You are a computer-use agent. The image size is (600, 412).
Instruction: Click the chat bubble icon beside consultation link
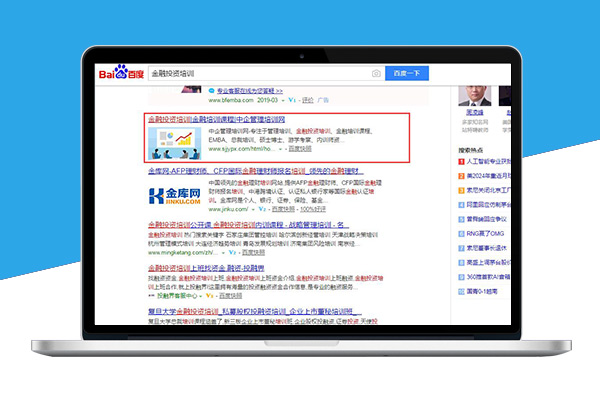[212, 91]
